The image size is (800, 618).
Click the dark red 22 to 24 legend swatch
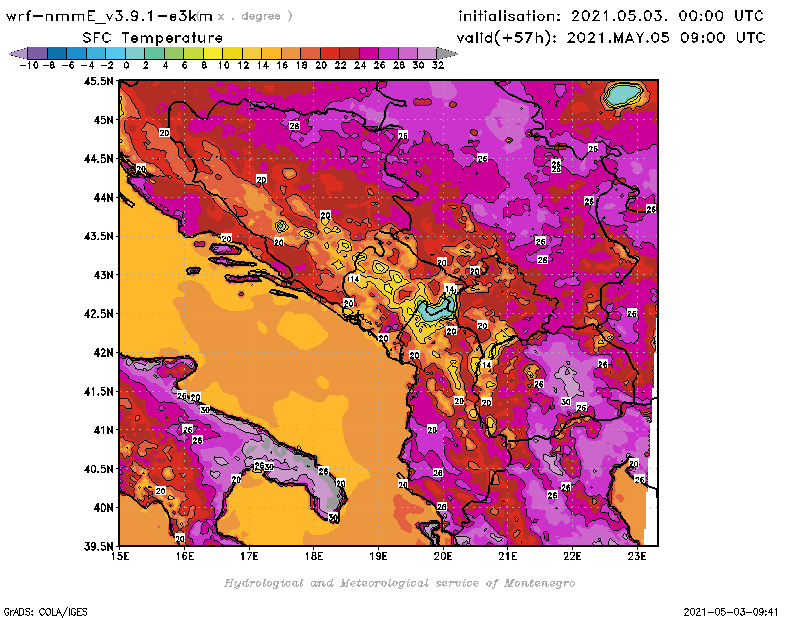pos(349,53)
